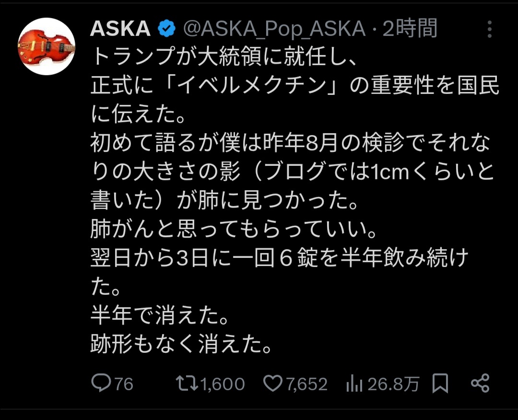Click the reply count 76
This screenshot has height=420, width=518.
coord(124,384)
